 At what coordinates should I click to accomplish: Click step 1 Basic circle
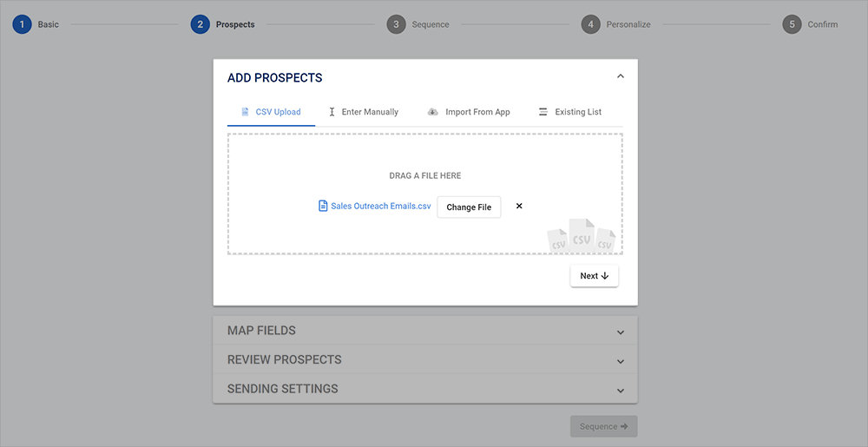coord(22,24)
